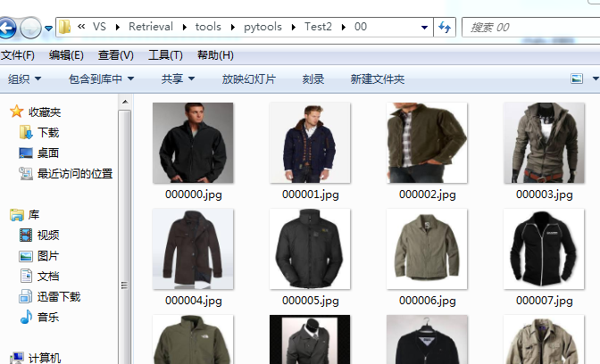Select 最近访问的位置 in navigation pane
Image resolution: width=600 pixels, height=364 pixels.
tap(75, 174)
